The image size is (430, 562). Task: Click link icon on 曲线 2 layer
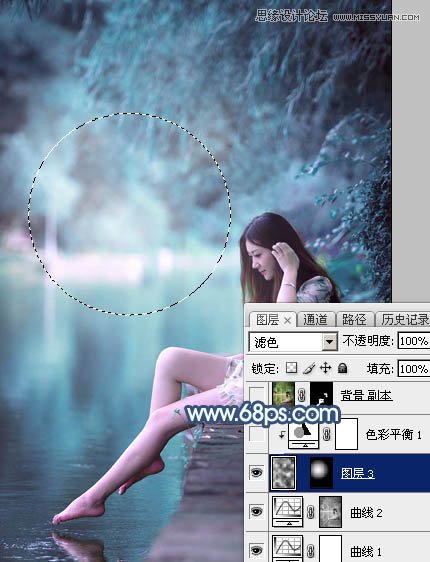310,512
